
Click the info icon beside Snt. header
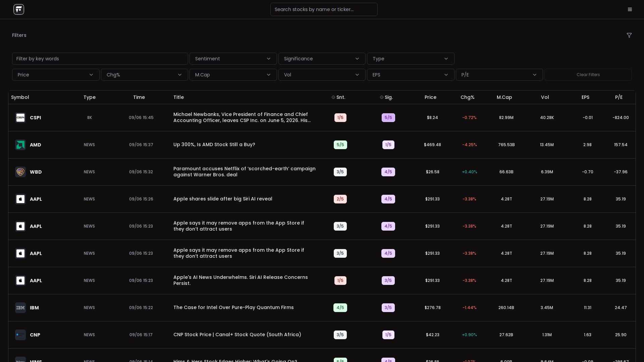tap(333, 97)
